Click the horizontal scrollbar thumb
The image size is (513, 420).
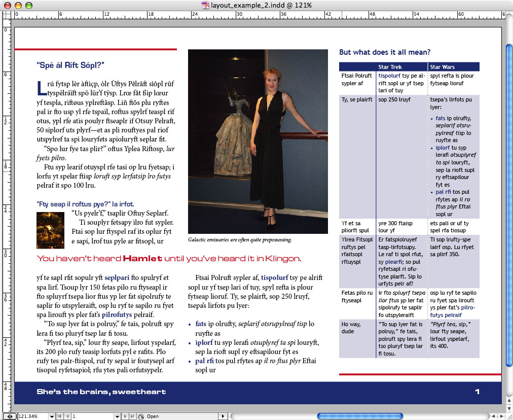360,416
